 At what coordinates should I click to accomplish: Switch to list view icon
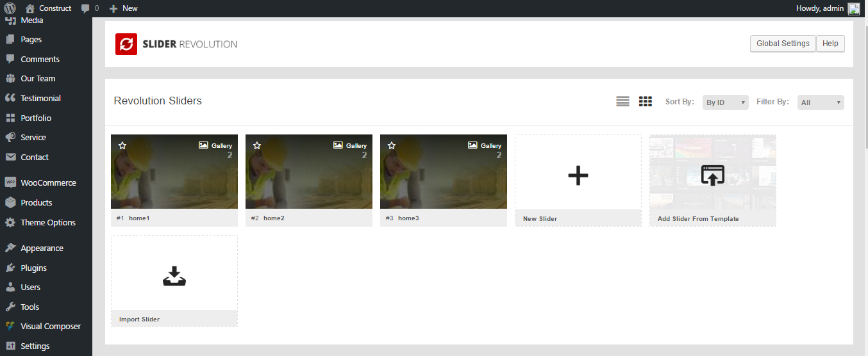pyautogui.click(x=622, y=101)
